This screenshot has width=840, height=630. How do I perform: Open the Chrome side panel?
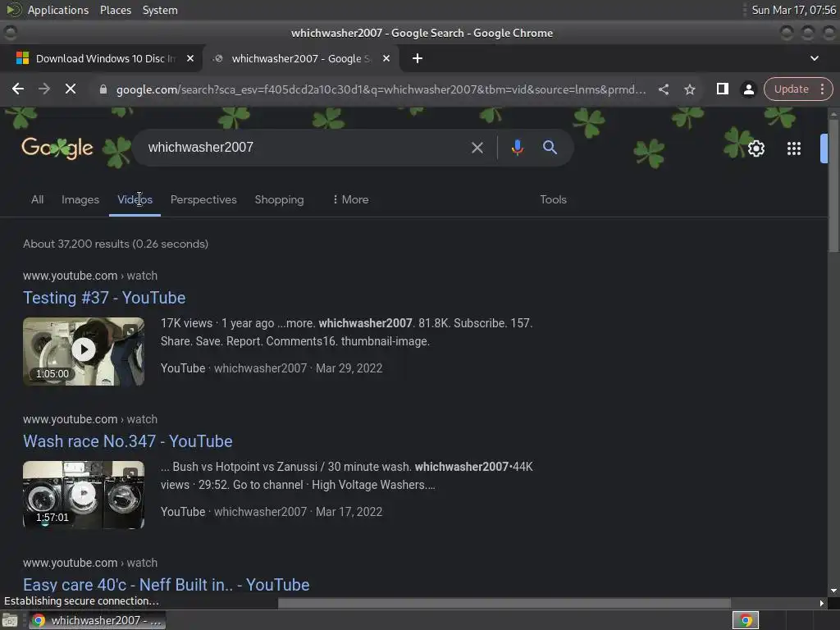point(722,89)
